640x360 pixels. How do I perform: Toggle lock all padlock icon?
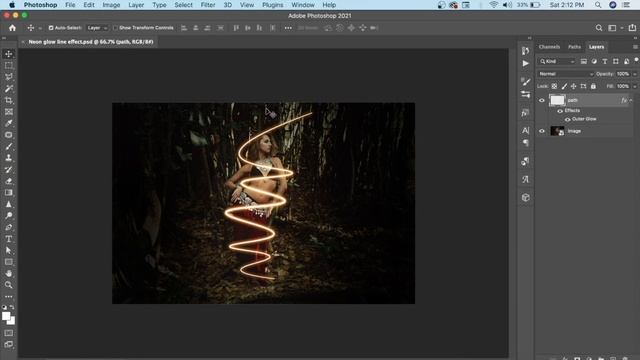coord(593,86)
